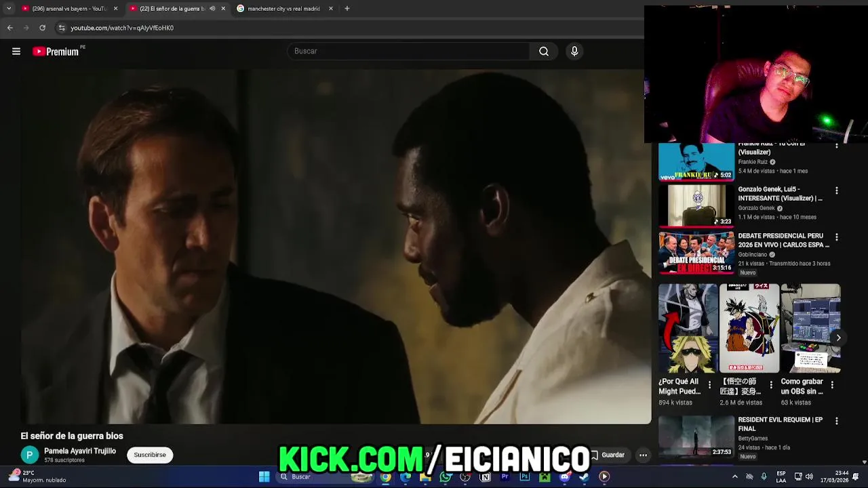Click the tray microphone icon
Viewport: 868px width, 488px height.
pos(764,476)
